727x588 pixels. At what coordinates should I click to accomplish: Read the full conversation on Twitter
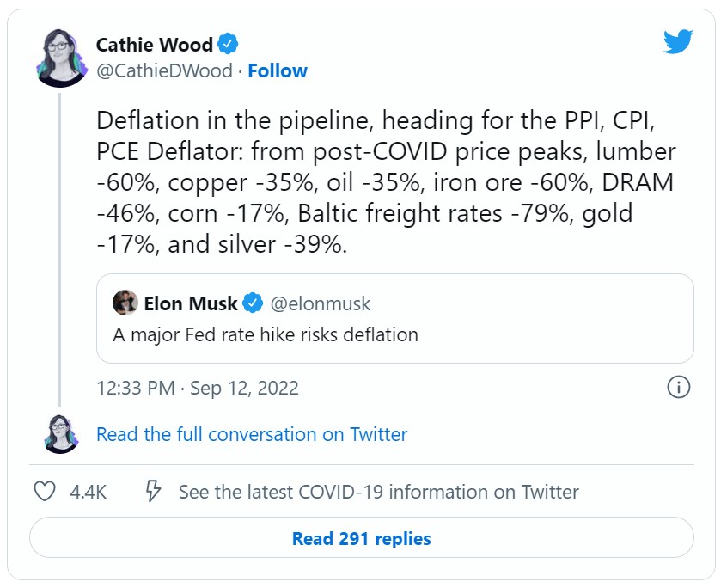tap(252, 434)
